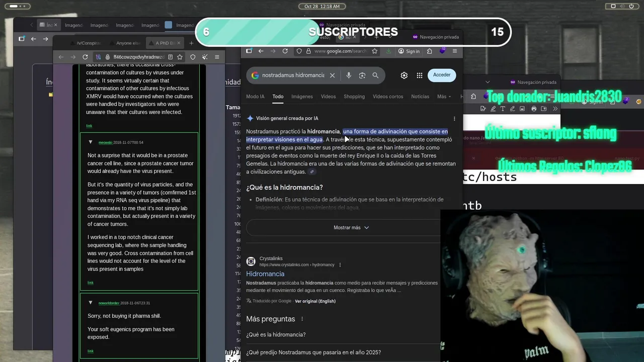Close the A PhD browser tab

pyautogui.click(x=179, y=43)
